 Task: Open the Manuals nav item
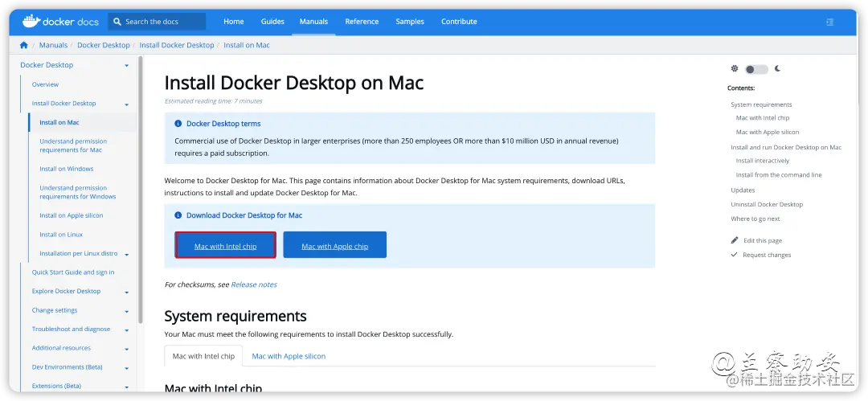coord(314,22)
